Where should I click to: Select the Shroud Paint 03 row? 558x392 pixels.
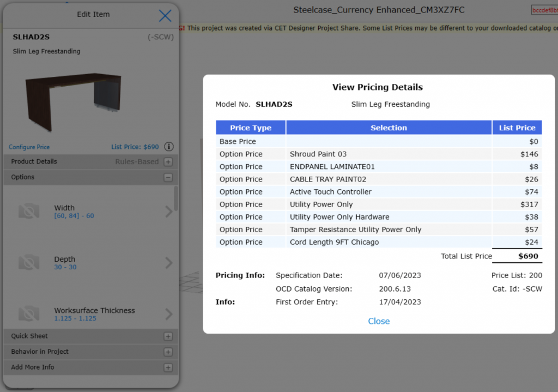[x=379, y=154]
